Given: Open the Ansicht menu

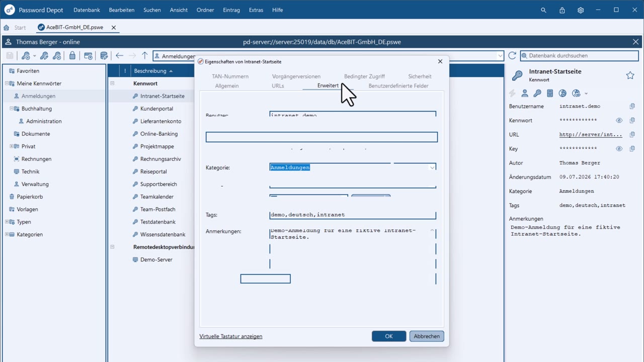Looking at the screenshot, I should pos(179,10).
